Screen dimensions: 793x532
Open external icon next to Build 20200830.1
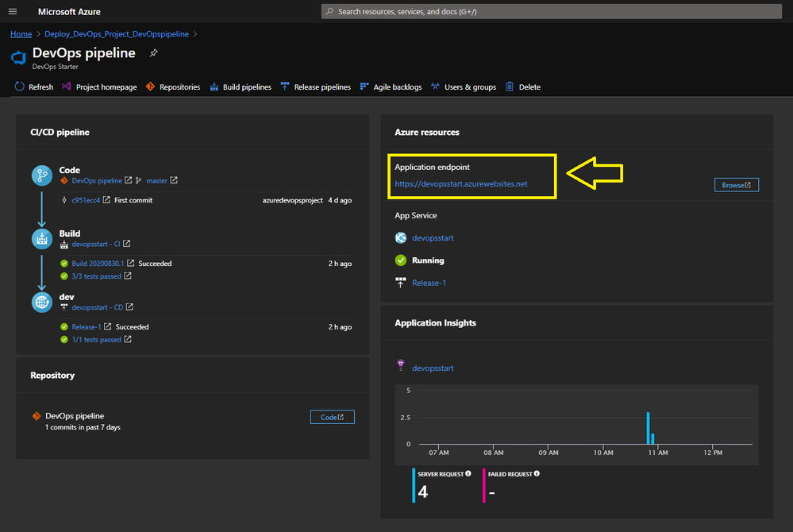coord(130,263)
